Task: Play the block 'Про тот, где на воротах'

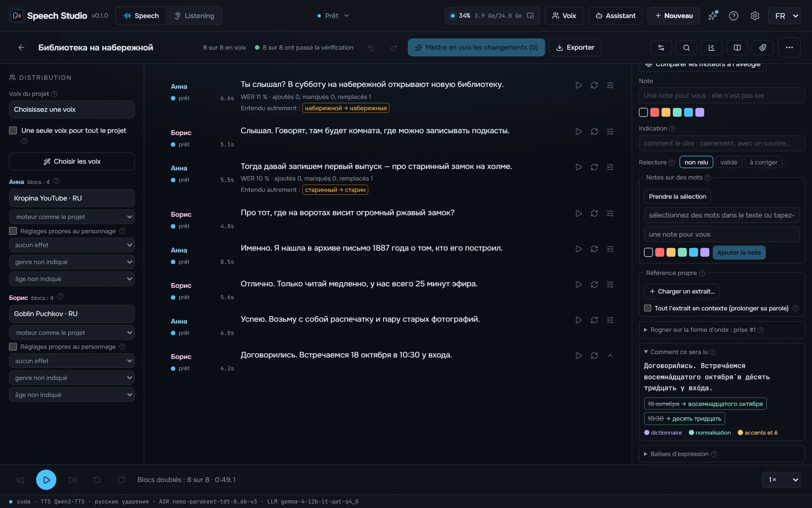Action: pos(579,213)
